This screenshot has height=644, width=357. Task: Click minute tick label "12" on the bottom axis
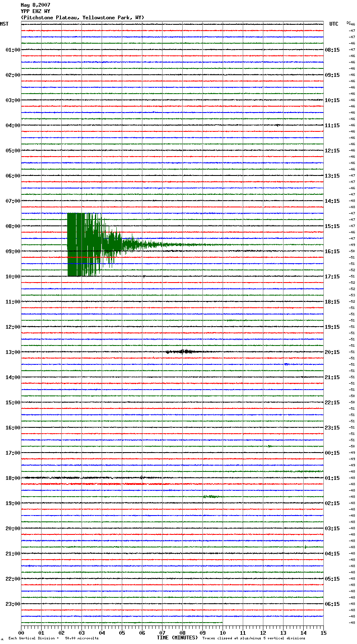263,633
